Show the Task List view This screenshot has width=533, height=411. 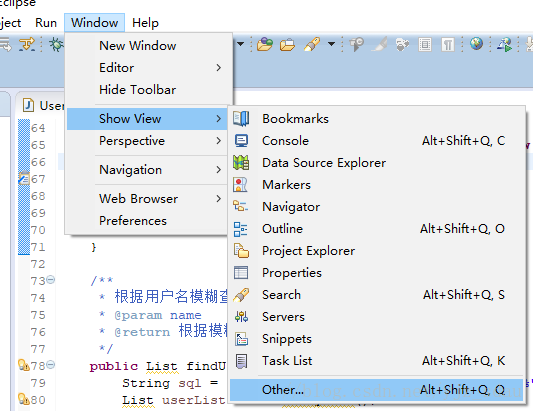pos(376,361)
